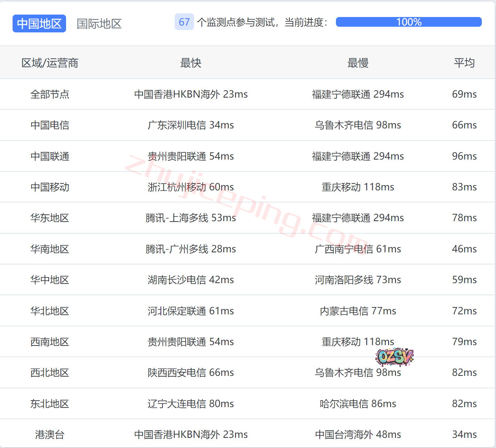
Task: Click the 中国联通 row label
Action: point(50,156)
